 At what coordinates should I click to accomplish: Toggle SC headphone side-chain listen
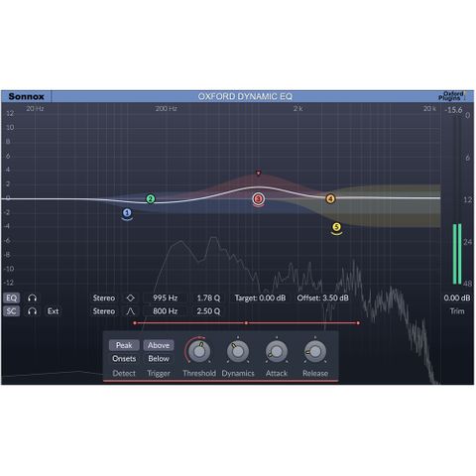click(x=32, y=311)
